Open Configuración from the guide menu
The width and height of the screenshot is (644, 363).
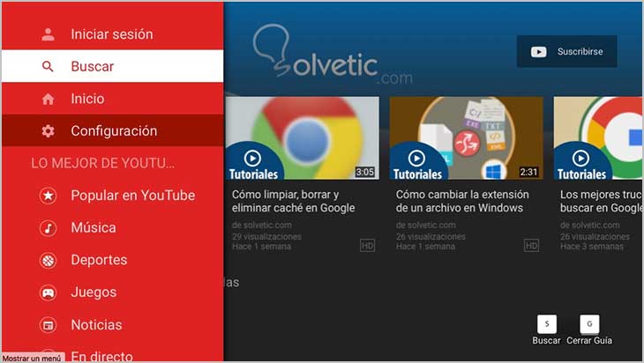tap(113, 131)
